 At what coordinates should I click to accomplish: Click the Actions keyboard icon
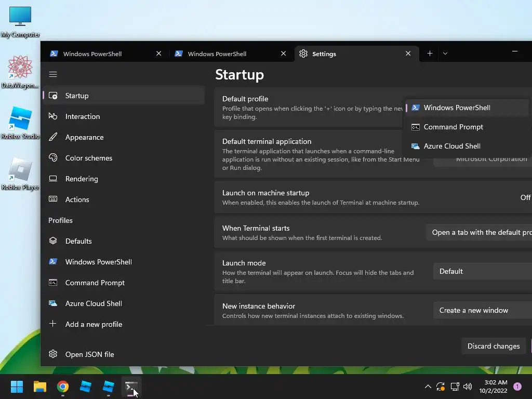(53, 199)
